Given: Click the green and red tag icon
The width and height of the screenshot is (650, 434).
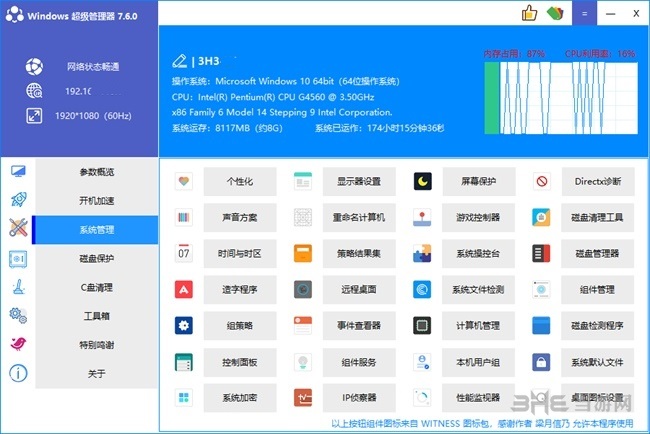Looking at the screenshot, I should pyautogui.click(x=555, y=13).
